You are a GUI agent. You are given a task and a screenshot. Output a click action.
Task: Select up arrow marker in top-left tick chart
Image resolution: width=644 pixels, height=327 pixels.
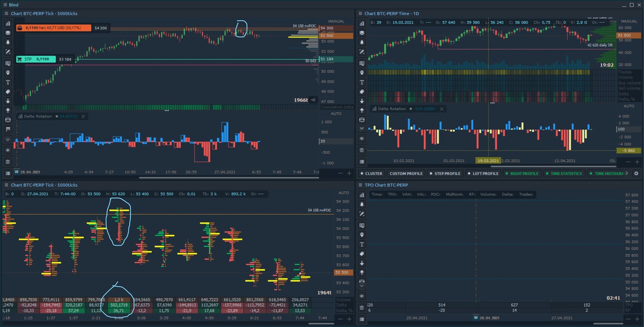point(7,110)
